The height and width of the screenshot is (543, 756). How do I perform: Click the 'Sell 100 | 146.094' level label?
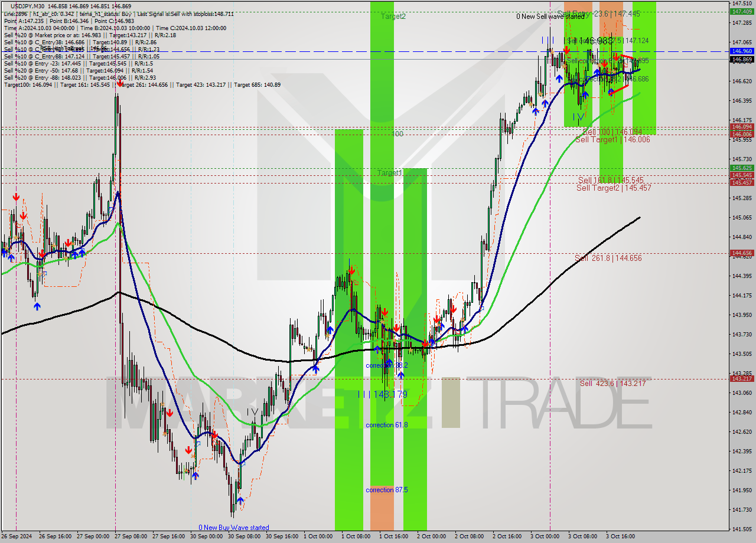(612, 132)
